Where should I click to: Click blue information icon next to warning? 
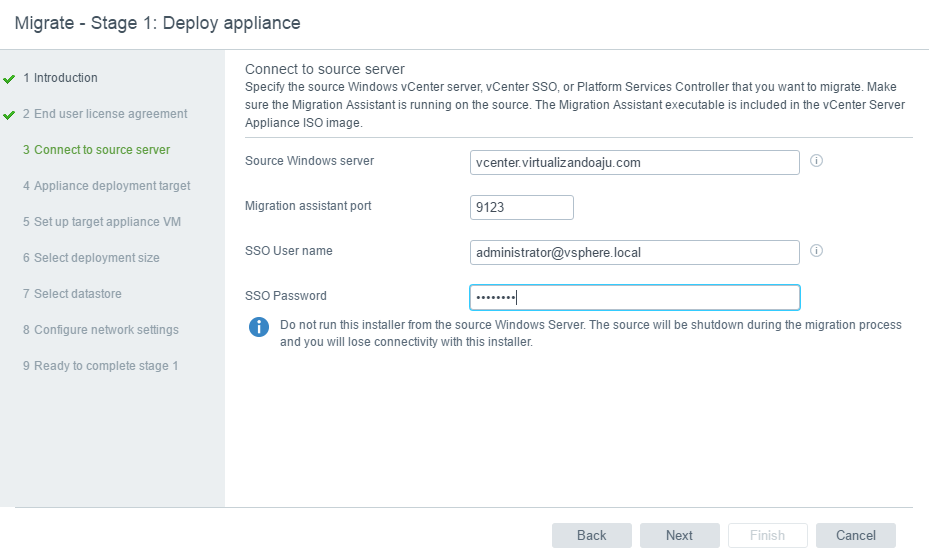pos(259,327)
